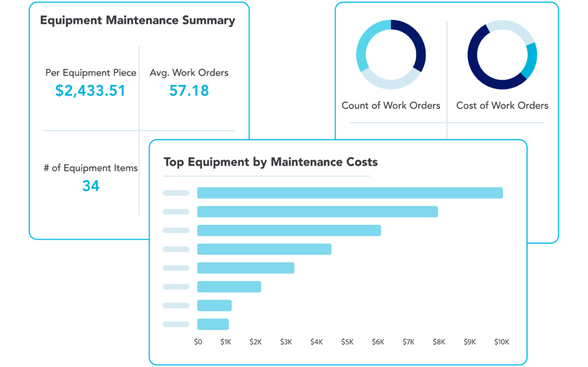Image resolution: width=588 pixels, height=367 pixels.
Task: Expand the fourth equipment row label
Action: coord(176,249)
